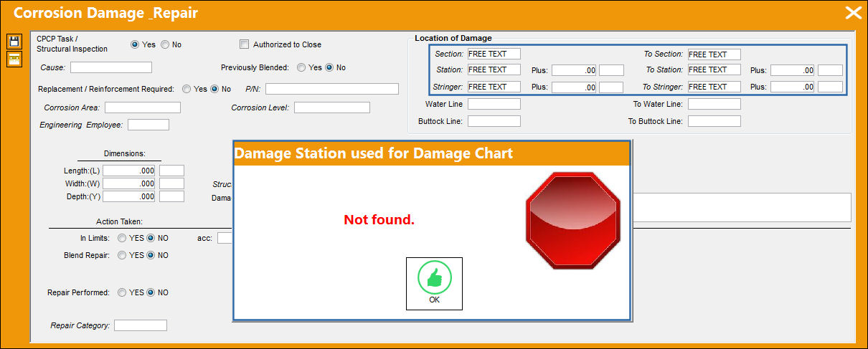Choose NO for In Limits
The image size is (868, 349).
coord(151,238)
